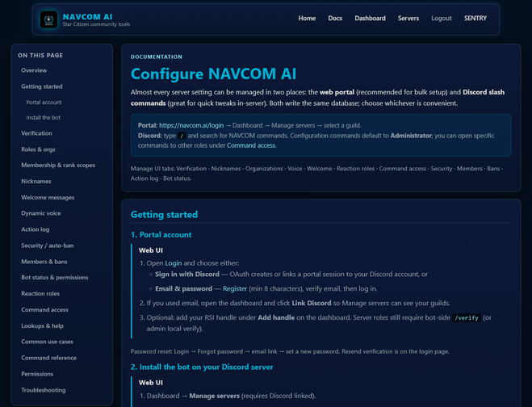Click the Configure NAVCOM AI heading
Viewport: 532px width, 407px height.
click(213, 73)
